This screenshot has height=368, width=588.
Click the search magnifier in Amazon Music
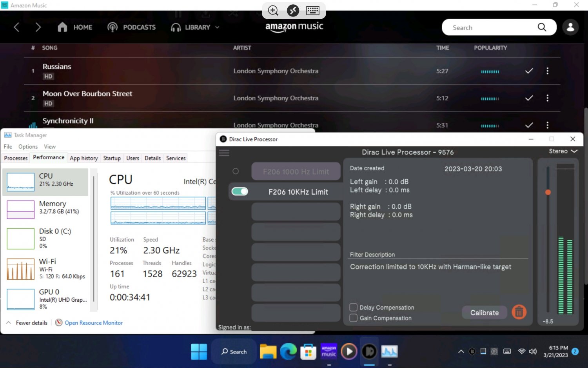(542, 27)
